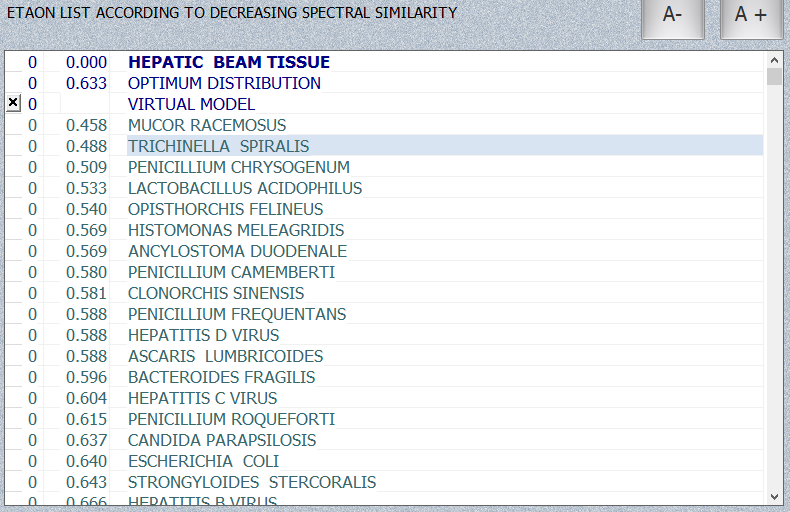Click the A + increase font size button

tap(751, 16)
